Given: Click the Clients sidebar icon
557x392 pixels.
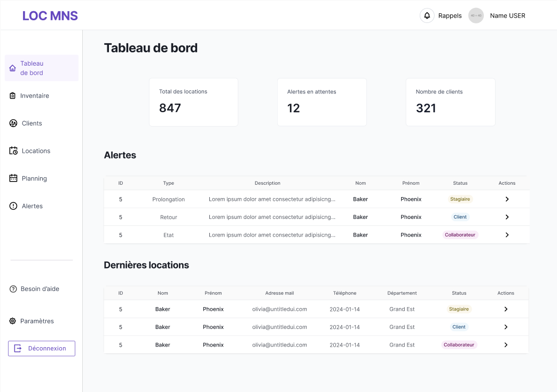Looking at the screenshot, I should (12, 123).
